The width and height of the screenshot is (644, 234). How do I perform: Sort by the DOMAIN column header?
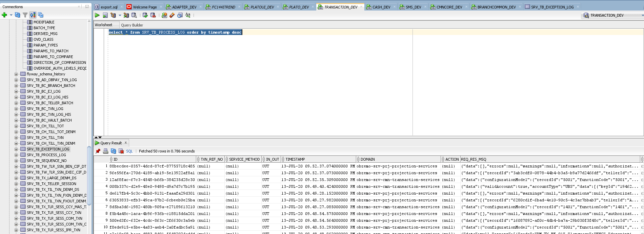[x=398, y=159]
